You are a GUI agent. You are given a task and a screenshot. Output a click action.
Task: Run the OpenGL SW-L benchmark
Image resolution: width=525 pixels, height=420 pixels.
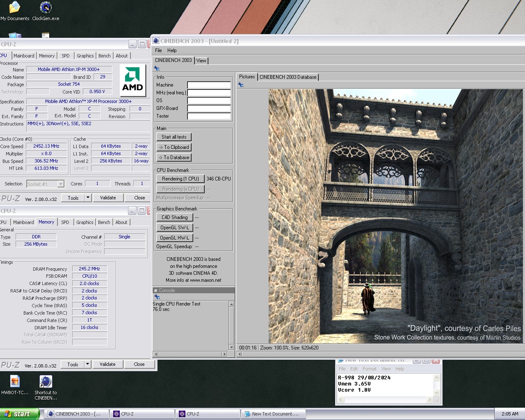point(174,228)
